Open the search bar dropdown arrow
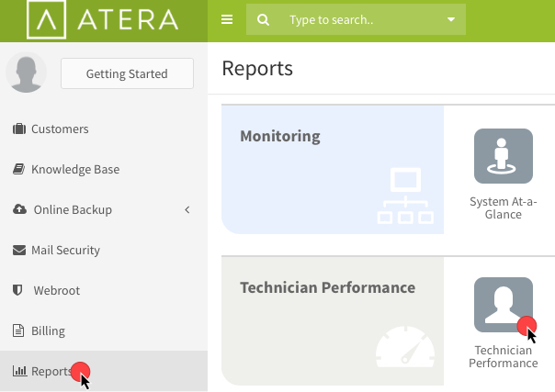 click(451, 19)
